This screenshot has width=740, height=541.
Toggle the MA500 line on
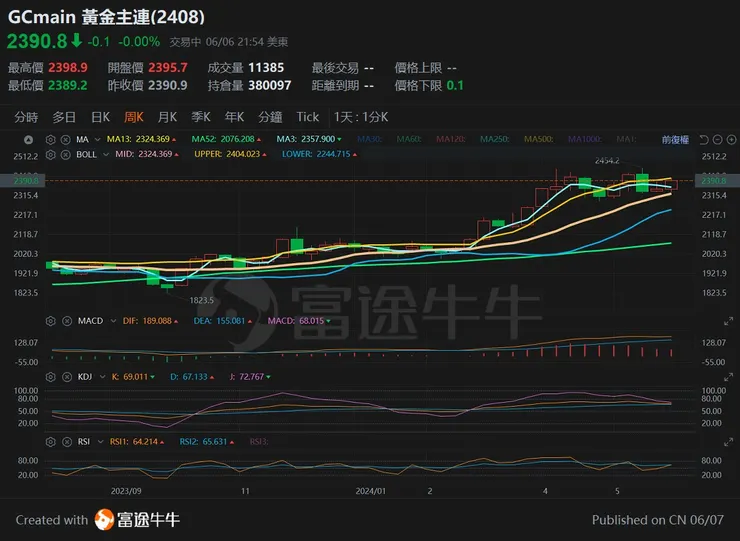[539, 139]
